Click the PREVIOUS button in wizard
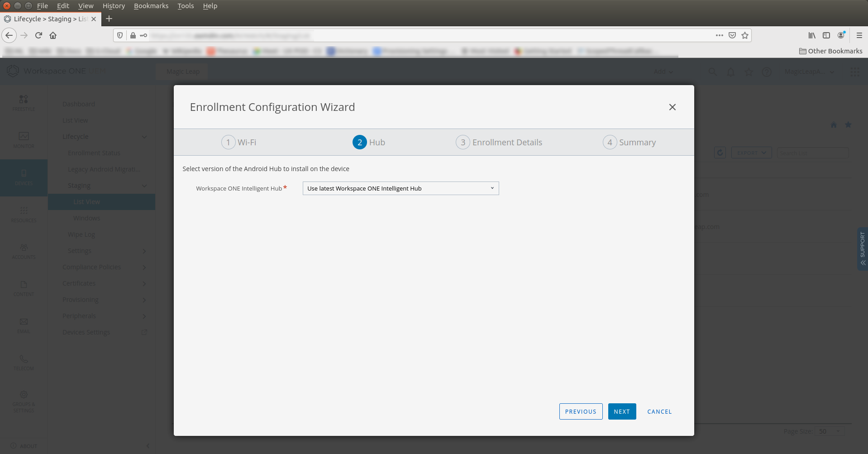This screenshot has width=868, height=454. [x=581, y=411]
